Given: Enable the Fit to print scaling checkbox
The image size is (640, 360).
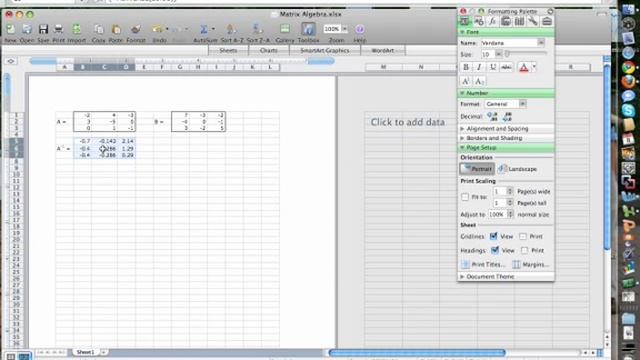Looking at the screenshot, I should (x=465, y=197).
